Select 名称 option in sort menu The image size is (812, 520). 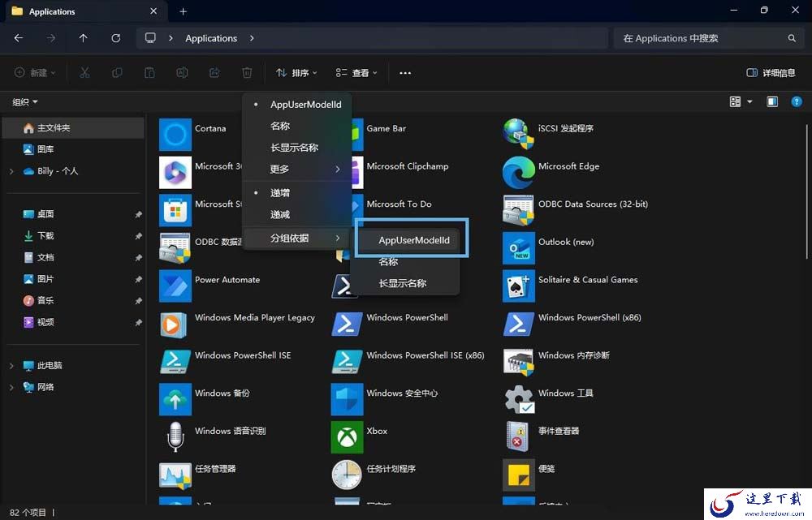pyautogui.click(x=280, y=127)
